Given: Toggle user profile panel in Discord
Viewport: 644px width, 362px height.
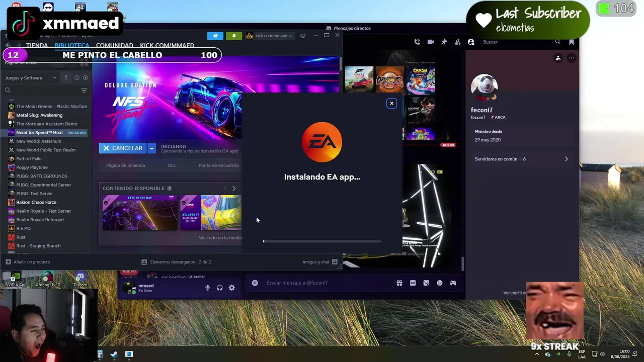Looking at the screenshot, I should 471,42.
